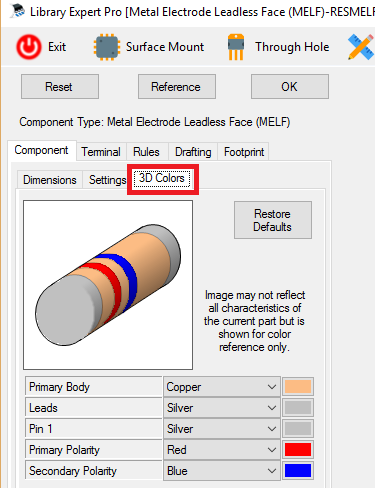This screenshot has height=488, width=375.
Task: Click the Reset button
Action: click(60, 87)
